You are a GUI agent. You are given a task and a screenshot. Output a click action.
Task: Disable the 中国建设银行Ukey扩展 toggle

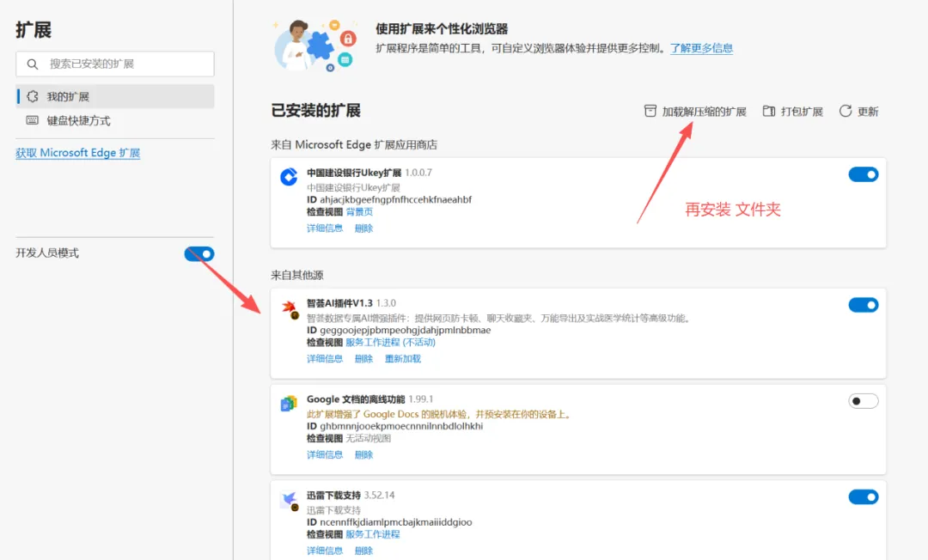tap(864, 174)
